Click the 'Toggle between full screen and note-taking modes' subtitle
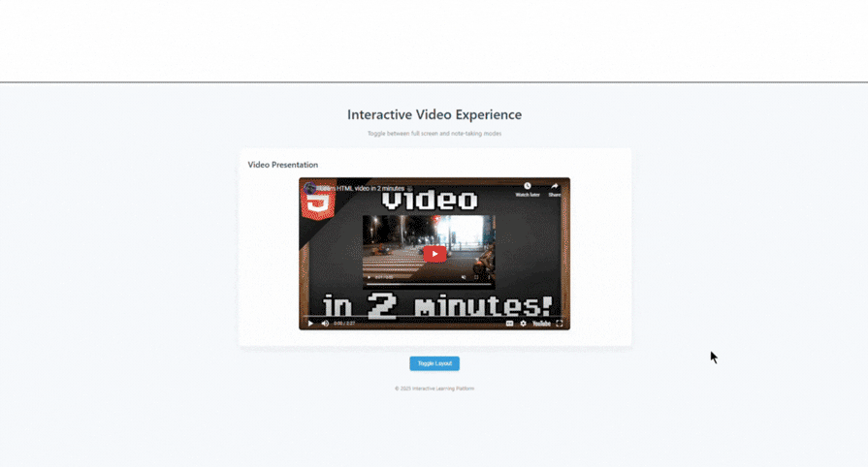 (x=434, y=134)
